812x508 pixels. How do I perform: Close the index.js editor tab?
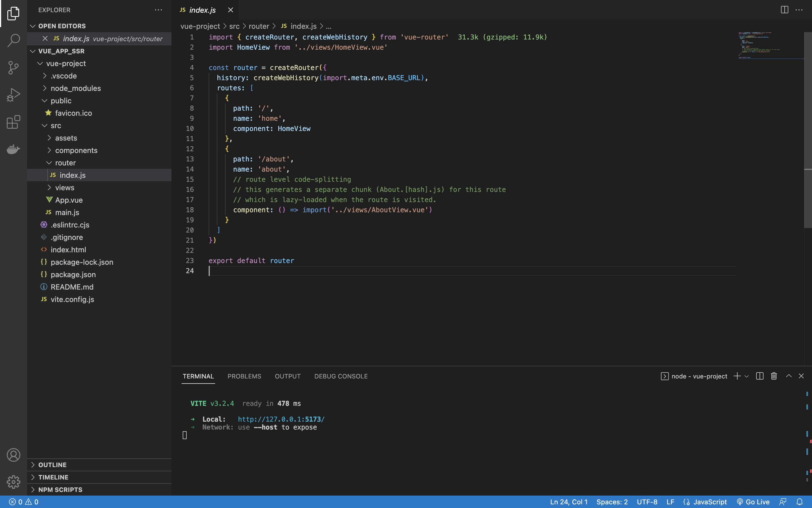[231, 10]
